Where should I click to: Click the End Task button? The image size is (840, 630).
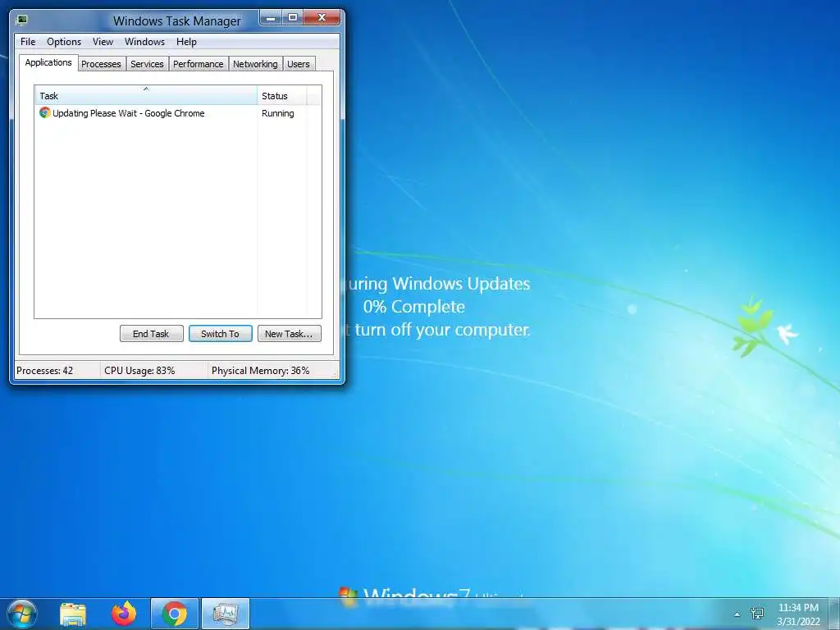pos(151,333)
